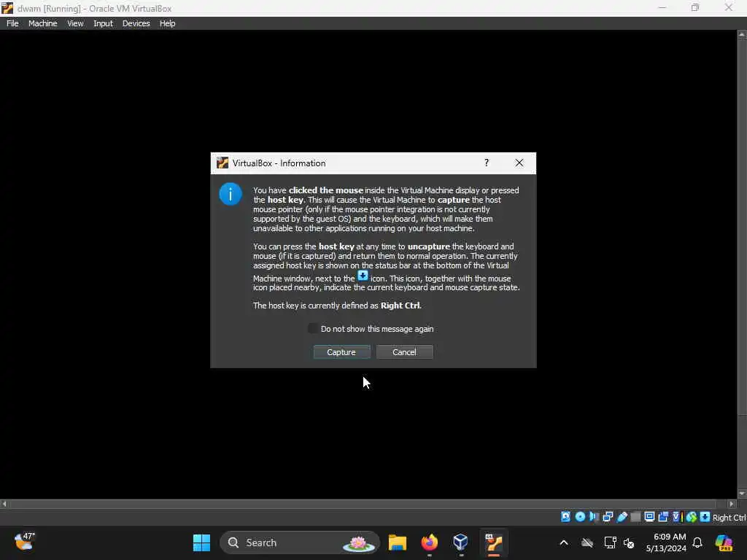Click the keyboard capture arrow status icon
This screenshot has height=560, width=747.
[705, 517]
